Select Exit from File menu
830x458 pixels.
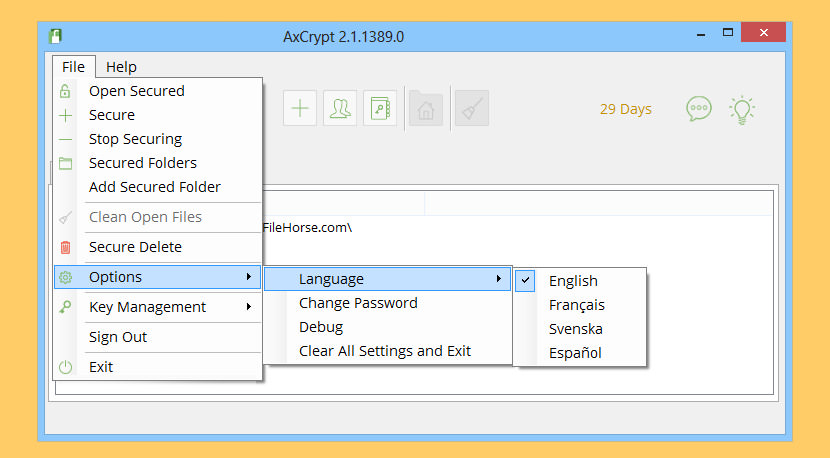(x=158, y=367)
